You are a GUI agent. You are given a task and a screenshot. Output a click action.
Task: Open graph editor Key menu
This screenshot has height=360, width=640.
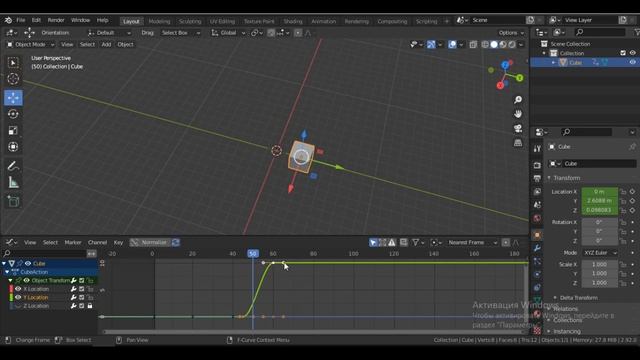click(x=118, y=242)
